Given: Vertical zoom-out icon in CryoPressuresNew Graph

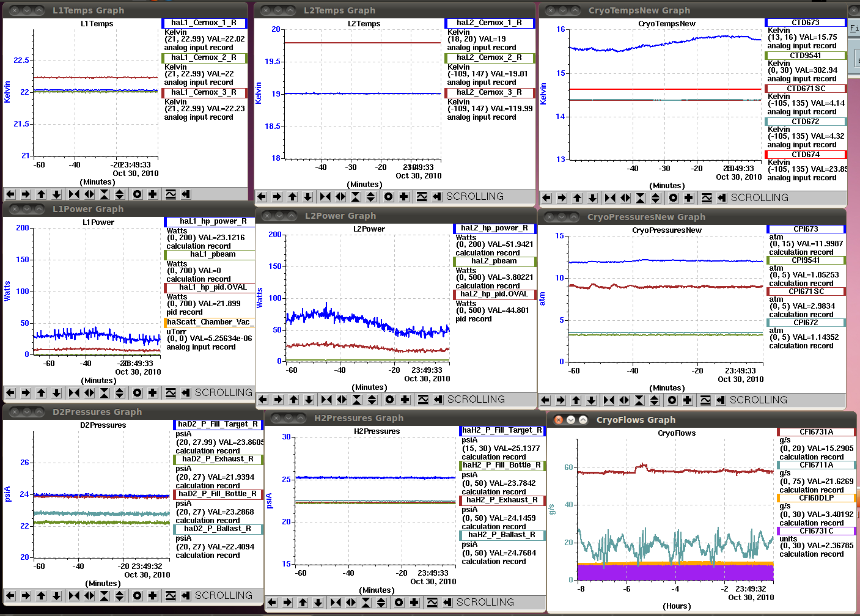Looking at the screenshot, I should click(x=655, y=400).
